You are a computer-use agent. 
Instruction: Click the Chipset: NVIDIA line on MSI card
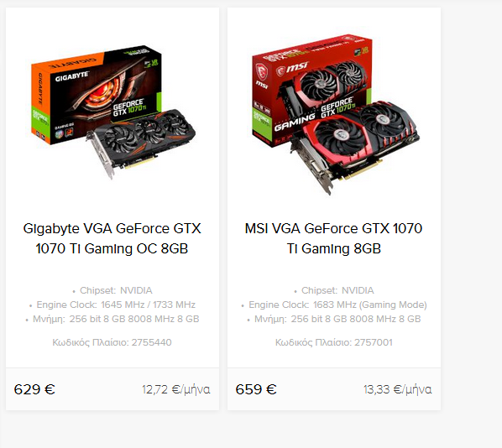coord(334,290)
